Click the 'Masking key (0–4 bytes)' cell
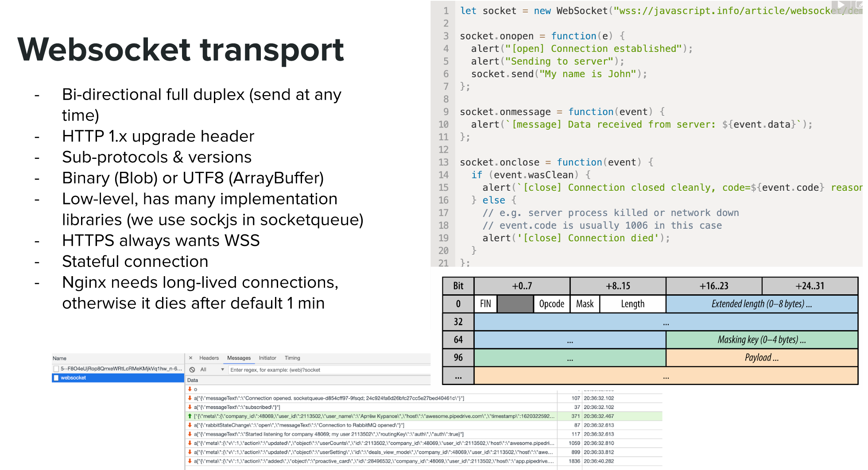 pyautogui.click(x=762, y=340)
